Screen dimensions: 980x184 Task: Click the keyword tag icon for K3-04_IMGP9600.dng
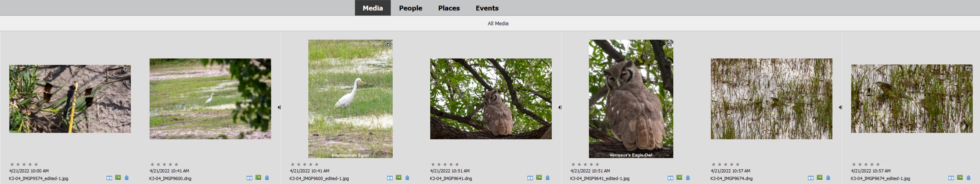(267, 178)
